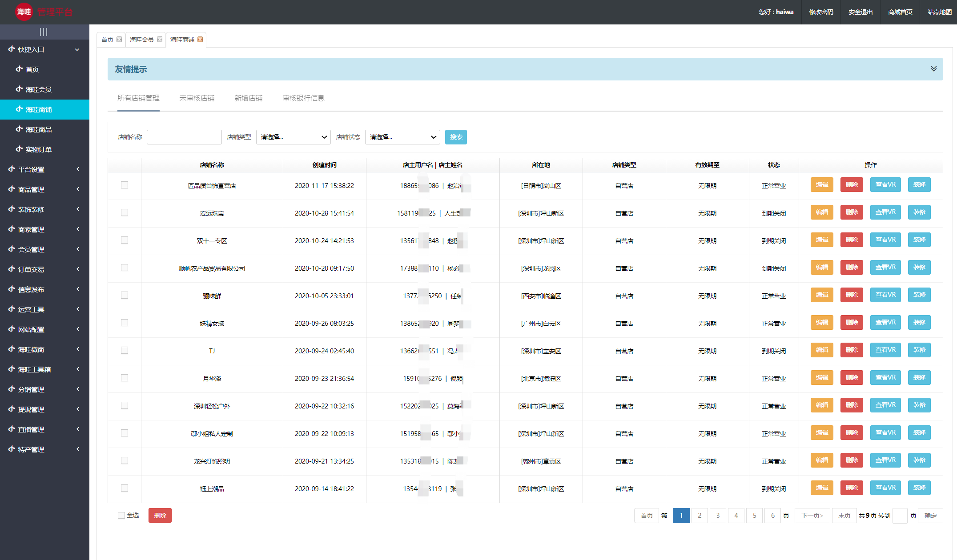Collapse the 友情提示 panel via its chevron
This screenshot has height=560, width=957.
pyautogui.click(x=933, y=69)
